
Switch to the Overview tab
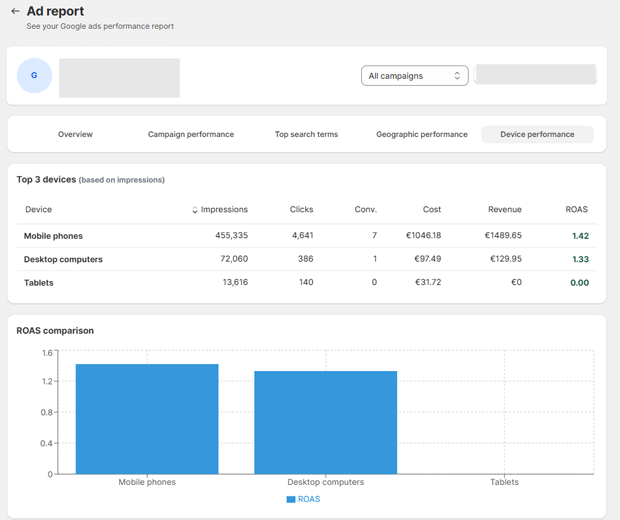tap(75, 134)
